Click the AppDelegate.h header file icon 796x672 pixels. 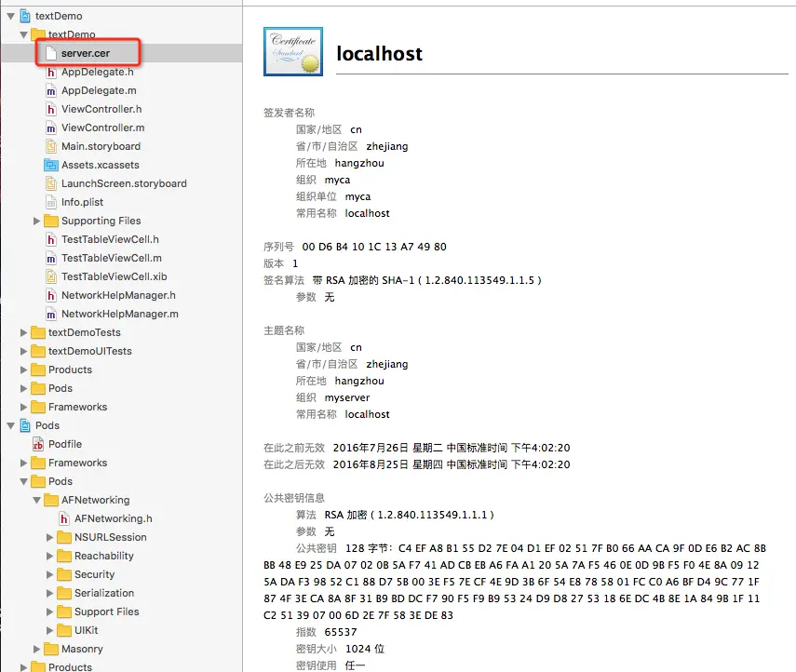[51, 72]
